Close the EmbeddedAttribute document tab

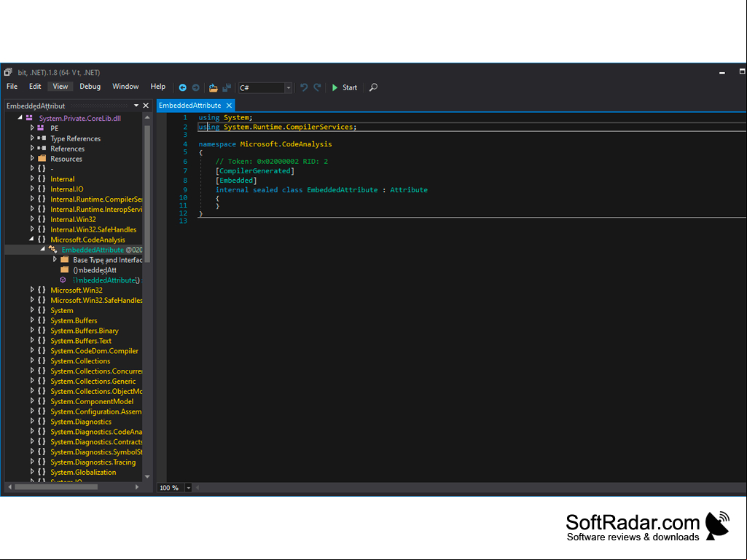tap(229, 106)
